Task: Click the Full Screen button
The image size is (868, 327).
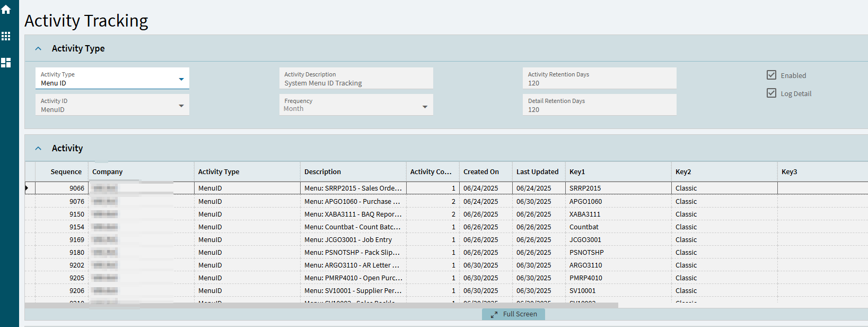Action: coord(519,314)
